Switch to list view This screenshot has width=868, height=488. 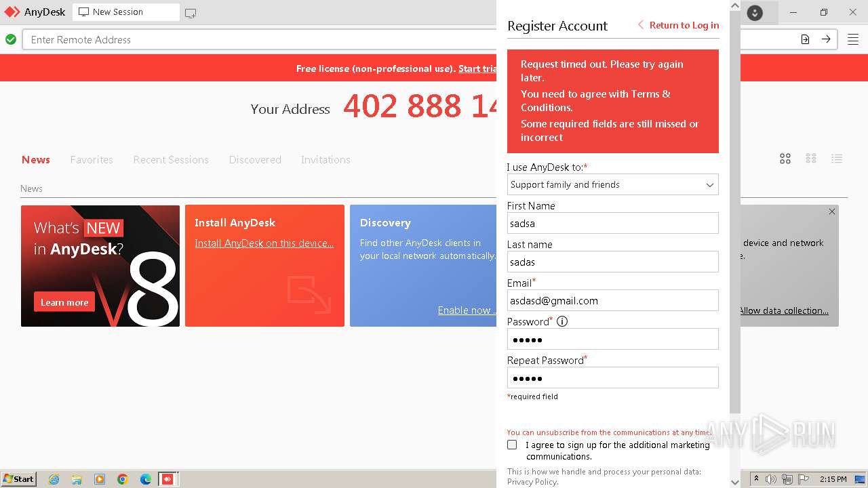pyautogui.click(x=837, y=159)
